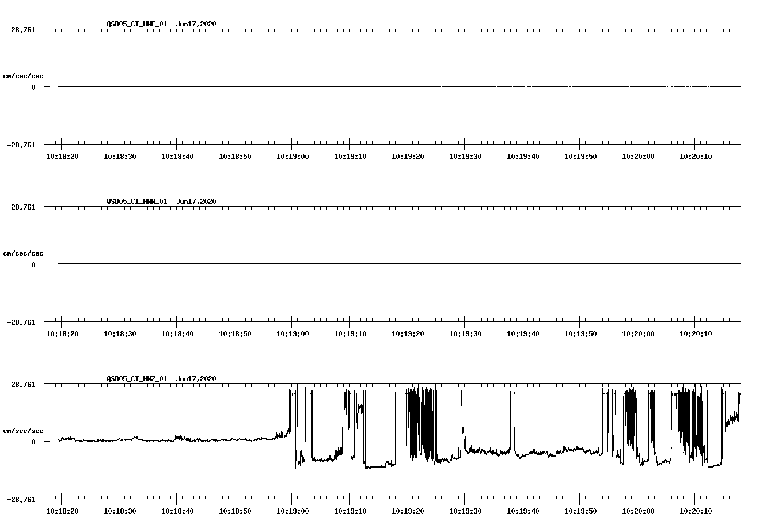Screen dimensions: 782x532
Task: Click the -28.761 bottom axis value of HNE plot
Action: [x=21, y=145]
